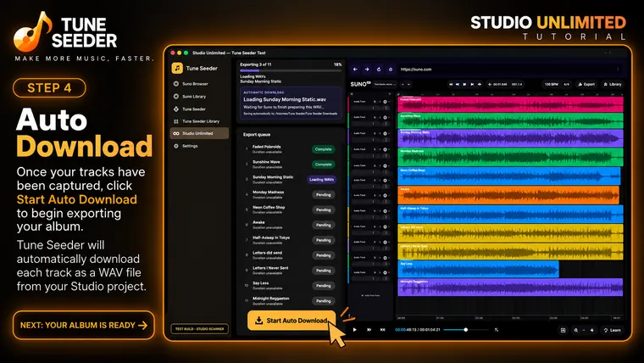Click the stop control in the top transport

click(464, 84)
